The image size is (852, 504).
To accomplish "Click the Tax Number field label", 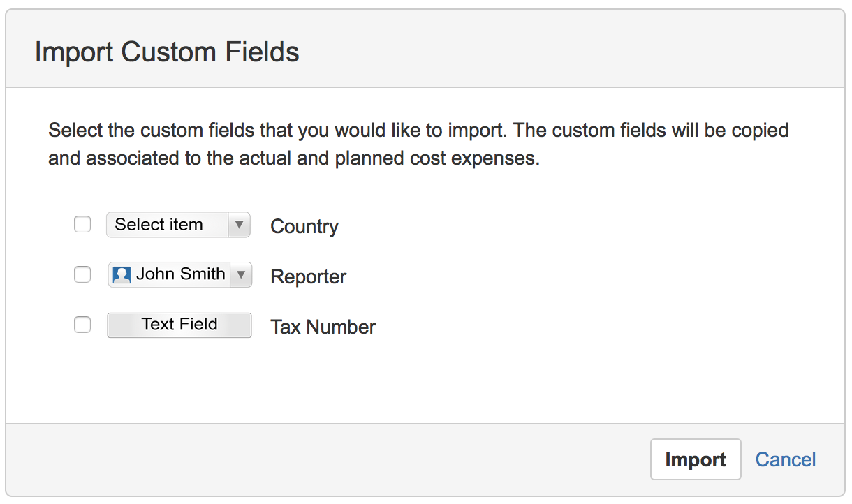I will click(x=322, y=327).
